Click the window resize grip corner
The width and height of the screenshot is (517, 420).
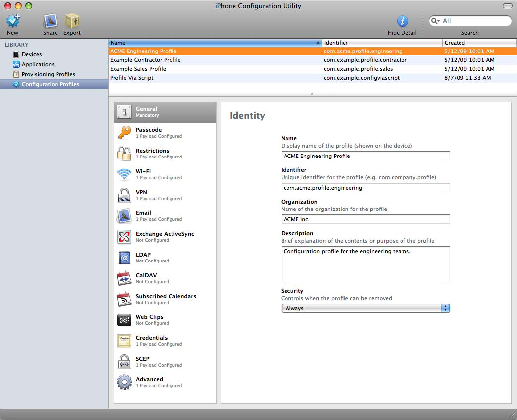tap(513, 416)
